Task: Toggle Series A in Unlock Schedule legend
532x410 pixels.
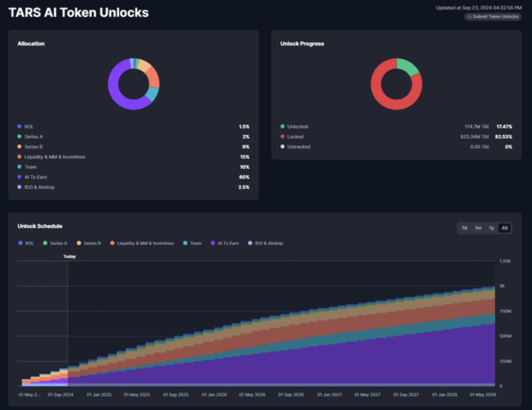Action: click(x=55, y=243)
